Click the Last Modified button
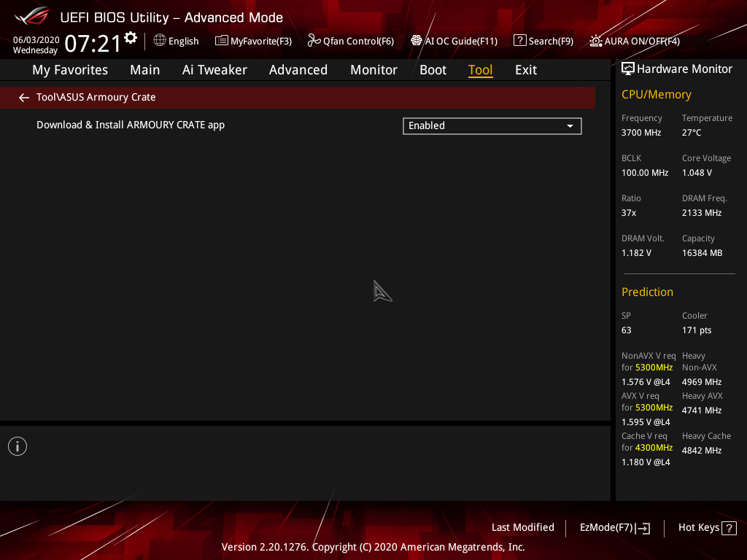This screenshot has height=560, width=747. coord(522,527)
